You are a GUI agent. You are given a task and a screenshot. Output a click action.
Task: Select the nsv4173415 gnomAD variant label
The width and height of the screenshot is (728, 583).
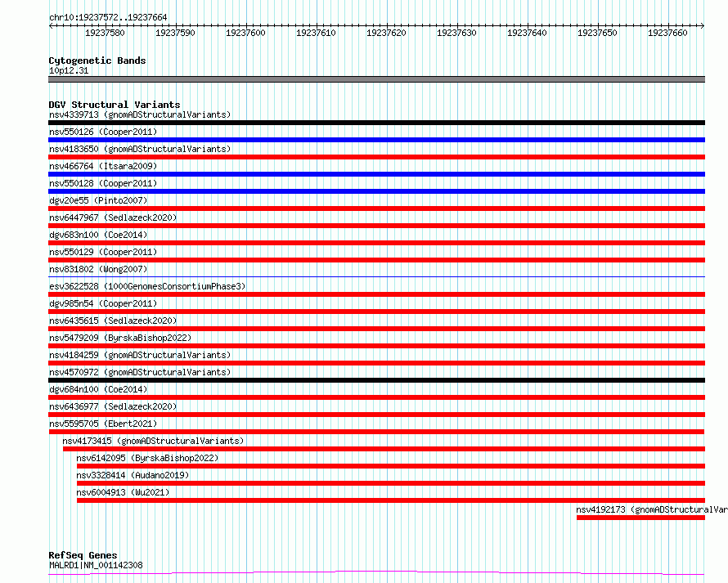[x=153, y=441]
